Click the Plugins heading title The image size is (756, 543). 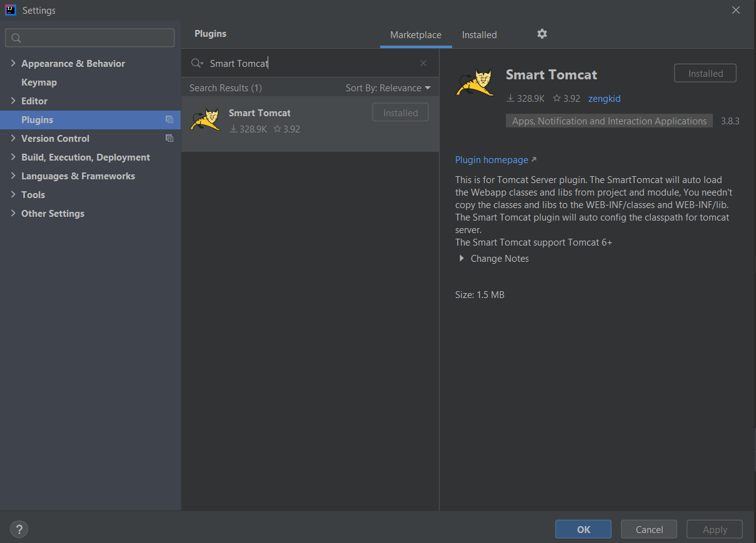(210, 34)
